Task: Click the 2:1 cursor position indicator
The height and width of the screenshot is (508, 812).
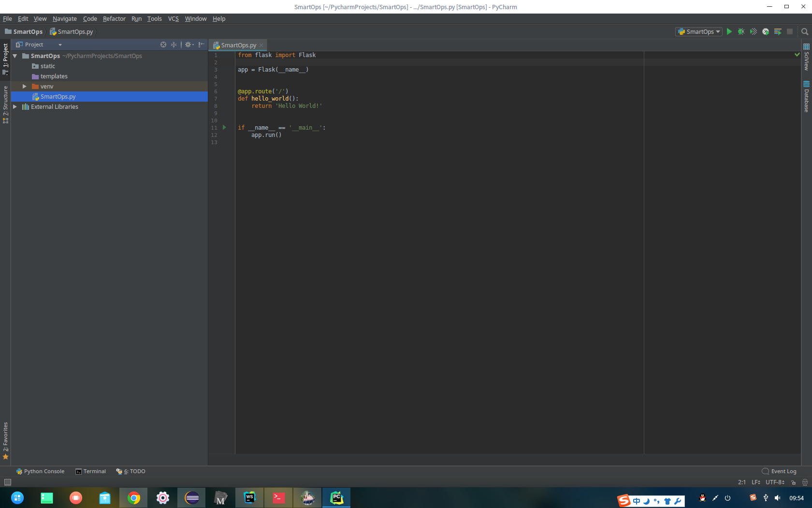Action: pyautogui.click(x=742, y=482)
